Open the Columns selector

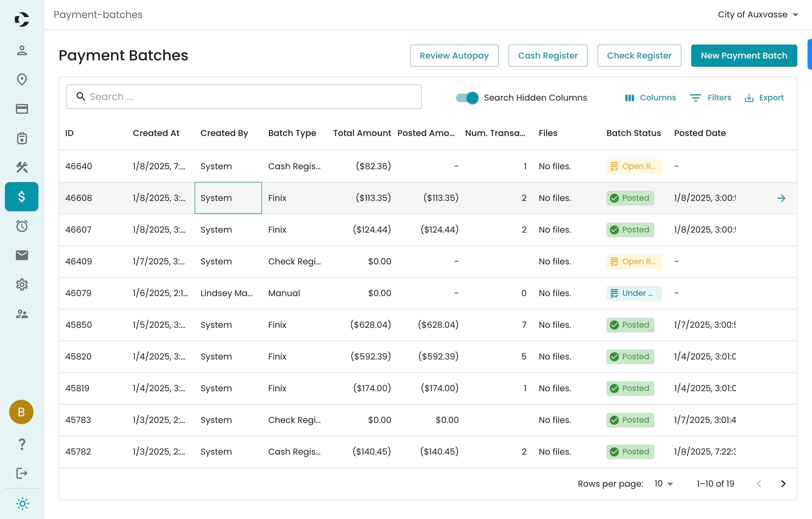tap(650, 98)
